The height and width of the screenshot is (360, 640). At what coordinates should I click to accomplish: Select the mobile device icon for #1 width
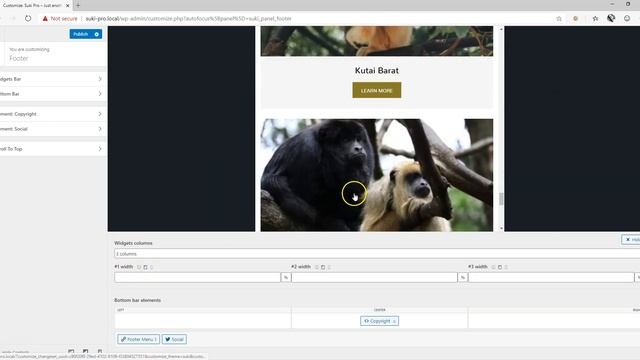pos(151,267)
